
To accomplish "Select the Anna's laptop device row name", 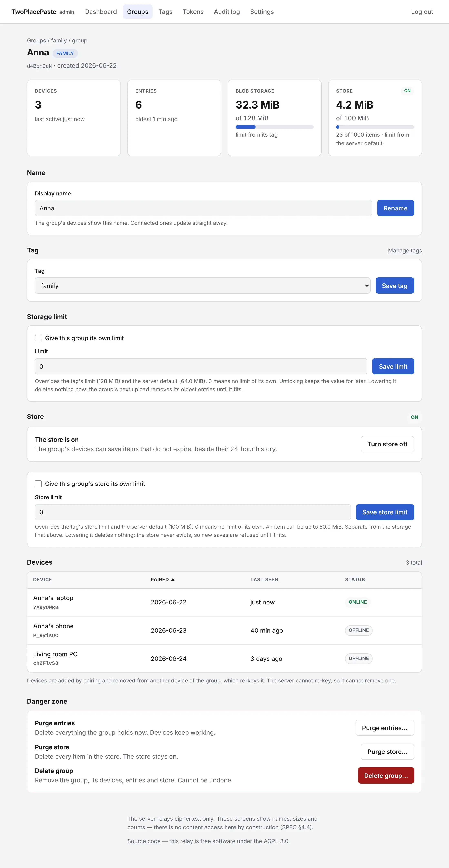I will (x=53, y=598).
